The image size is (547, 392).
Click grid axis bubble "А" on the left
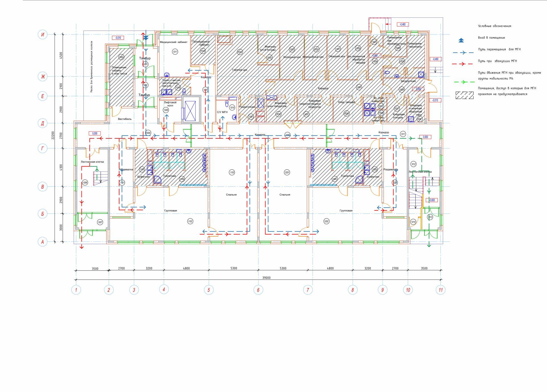point(42,242)
